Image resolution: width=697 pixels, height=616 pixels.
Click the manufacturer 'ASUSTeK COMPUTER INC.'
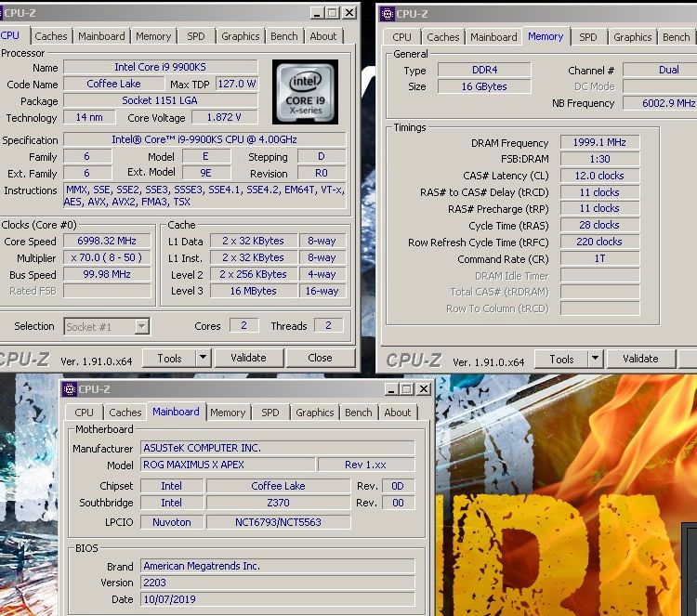(278, 448)
